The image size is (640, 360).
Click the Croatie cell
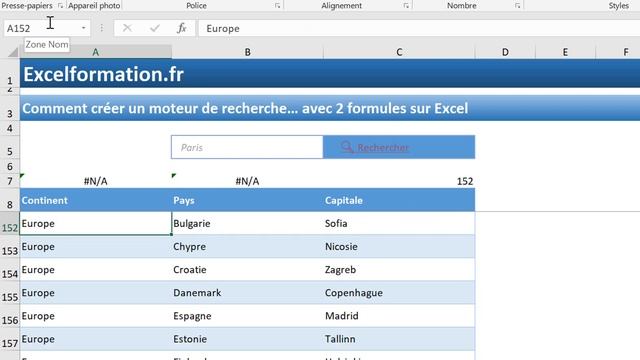(247, 269)
